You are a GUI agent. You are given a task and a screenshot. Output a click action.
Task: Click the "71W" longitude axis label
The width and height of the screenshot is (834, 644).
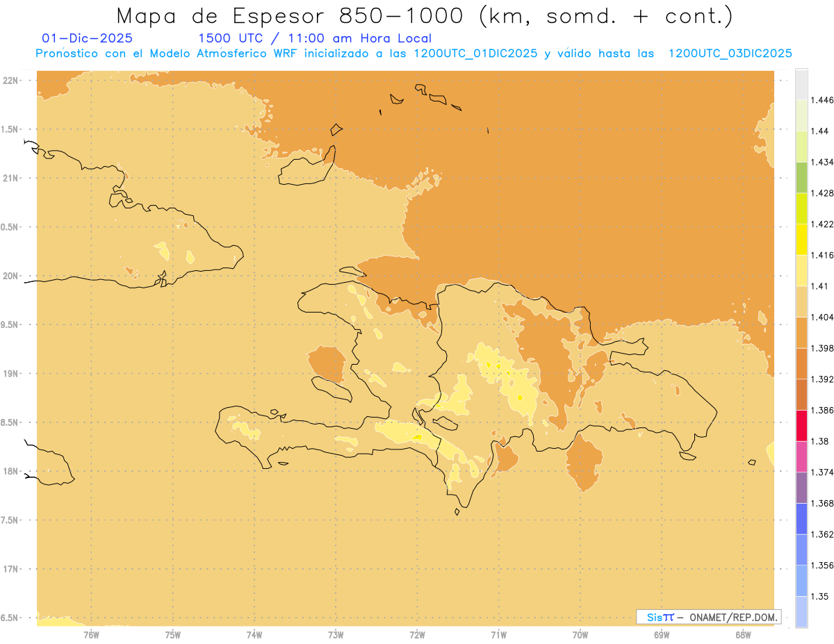tap(498, 634)
